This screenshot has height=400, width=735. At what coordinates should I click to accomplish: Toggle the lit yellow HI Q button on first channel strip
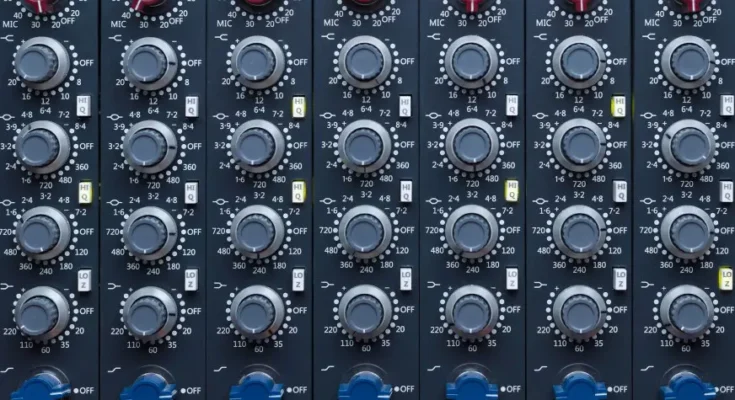tap(85, 192)
